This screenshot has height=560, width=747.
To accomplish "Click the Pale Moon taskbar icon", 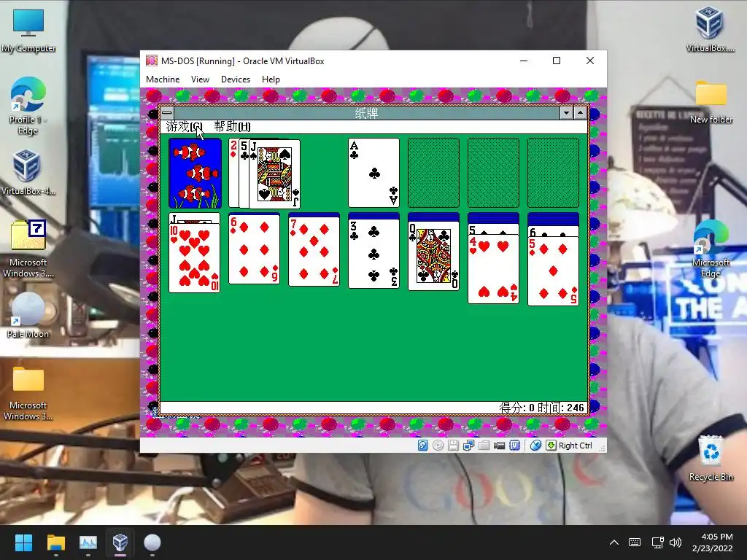I will (x=152, y=542).
